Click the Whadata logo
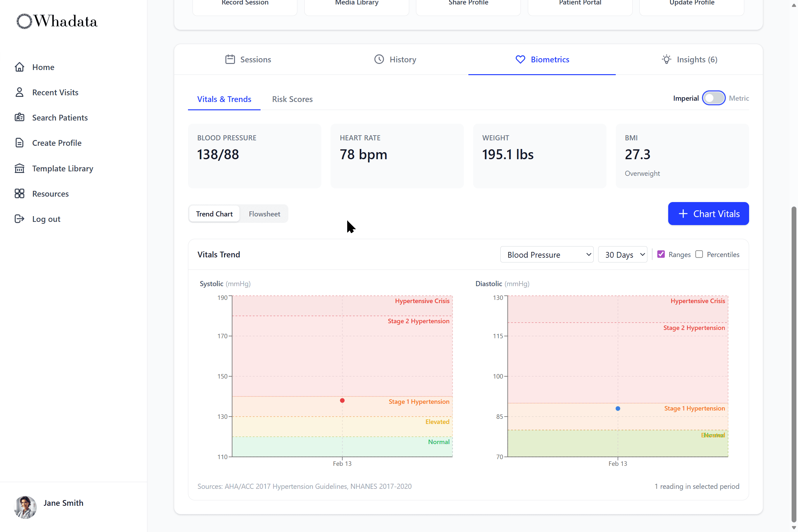The height and width of the screenshot is (532, 798). pos(56,21)
